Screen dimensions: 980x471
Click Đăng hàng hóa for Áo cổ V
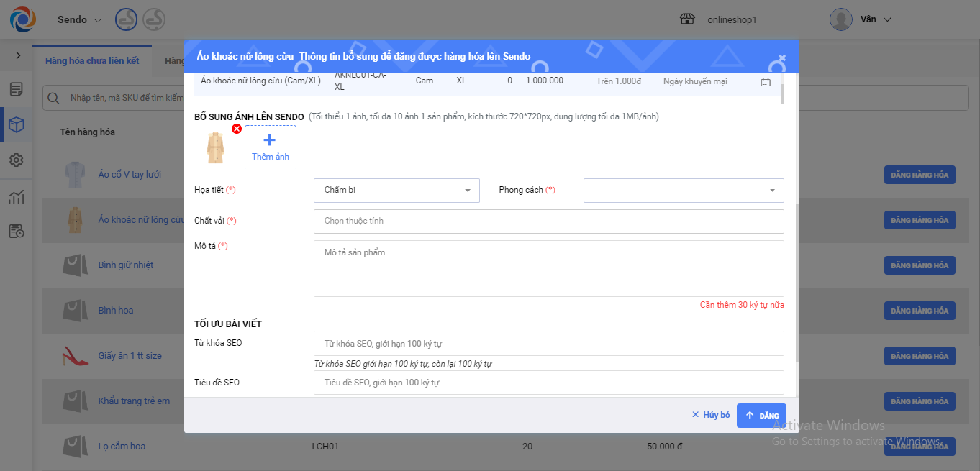tap(920, 175)
